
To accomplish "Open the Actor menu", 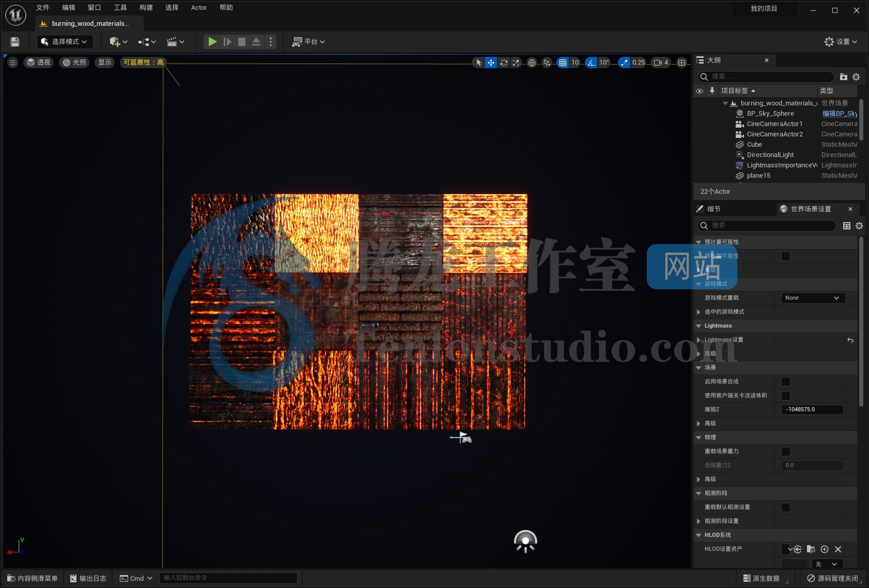I will 199,8.
